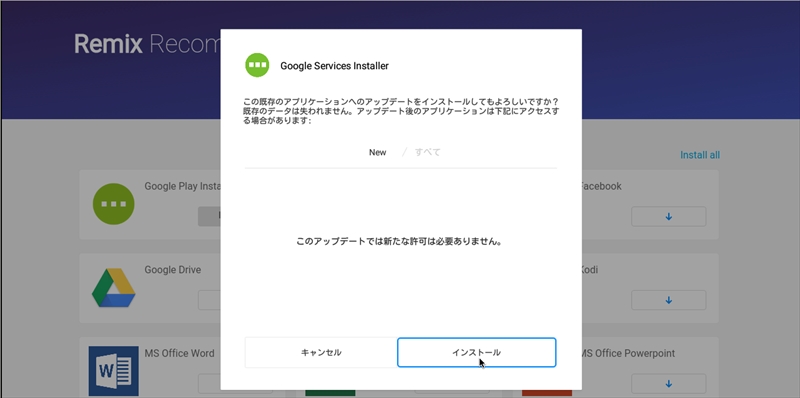800x398 pixels.
Task: Click the Google Services Installer title text
Action: (334, 66)
